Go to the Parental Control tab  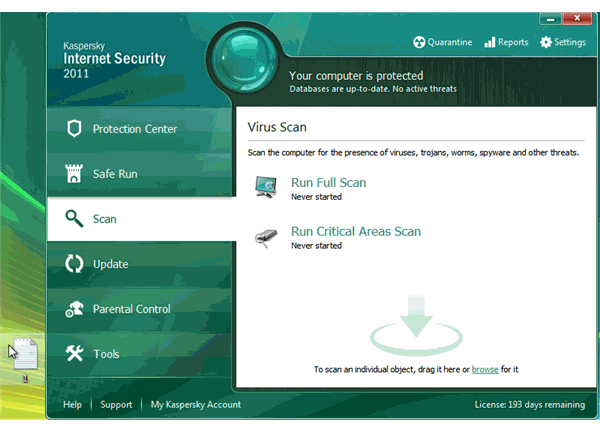(139, 309)
